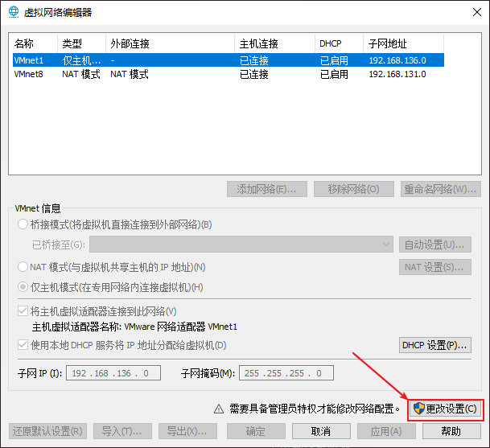Click VMnet8 DHCP 已启用 cell

coord(334,74)
